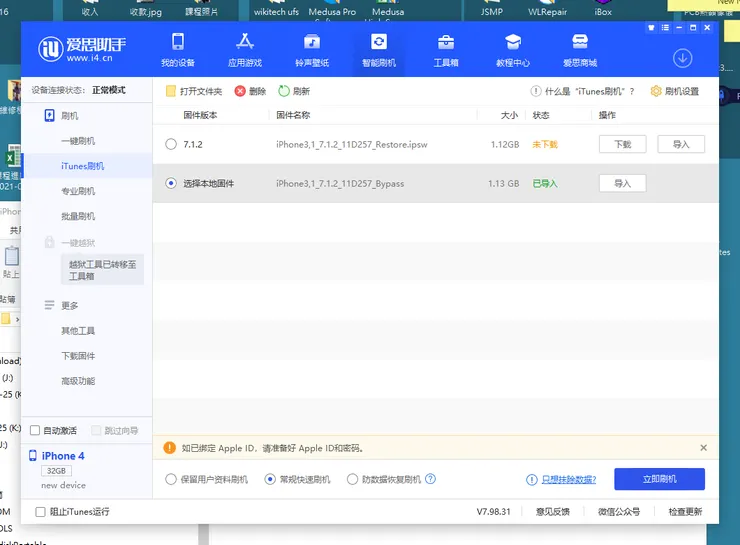Open the 我的设备 (My Device) tab

coord(178,50)
